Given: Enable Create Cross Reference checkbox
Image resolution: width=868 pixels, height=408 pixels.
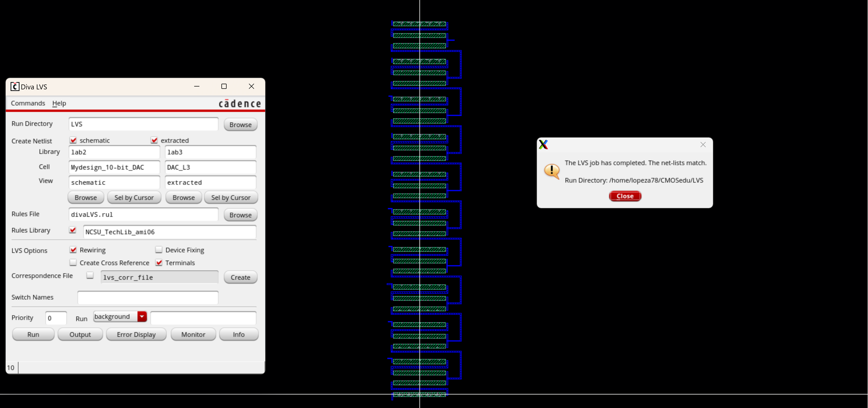Looking at the screenshot, I should click(x=73, y=263).
